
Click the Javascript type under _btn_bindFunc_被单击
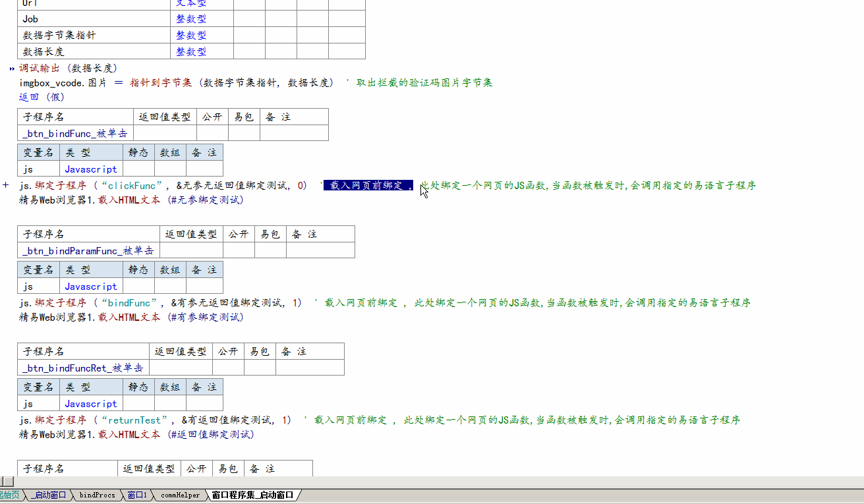pos(91,169)
